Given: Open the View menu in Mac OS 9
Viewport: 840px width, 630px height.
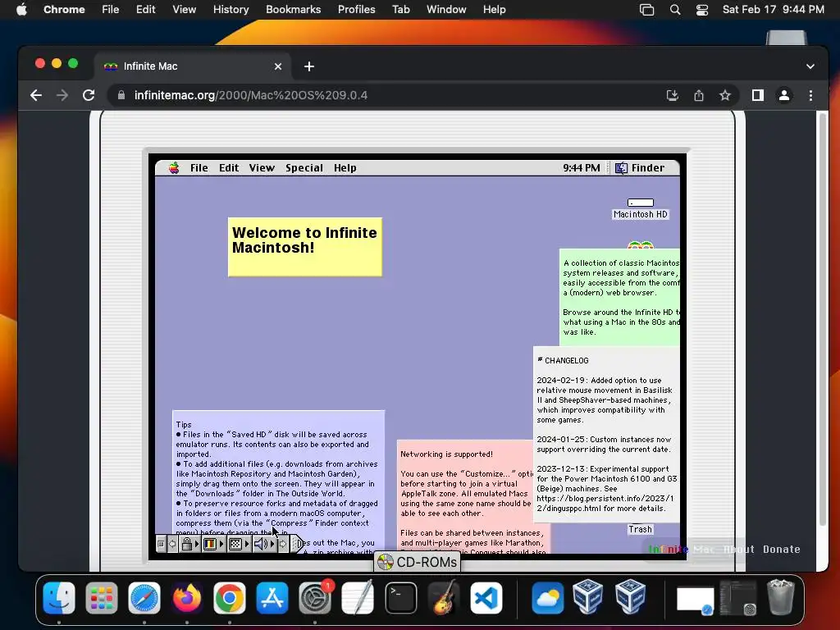Looking at the screenshot, I should pyautogui.click(x=262, y=167).
